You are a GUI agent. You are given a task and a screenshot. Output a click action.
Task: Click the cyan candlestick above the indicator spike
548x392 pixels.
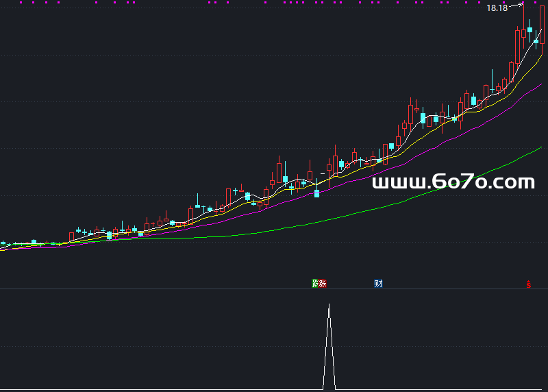pos(316,193)
